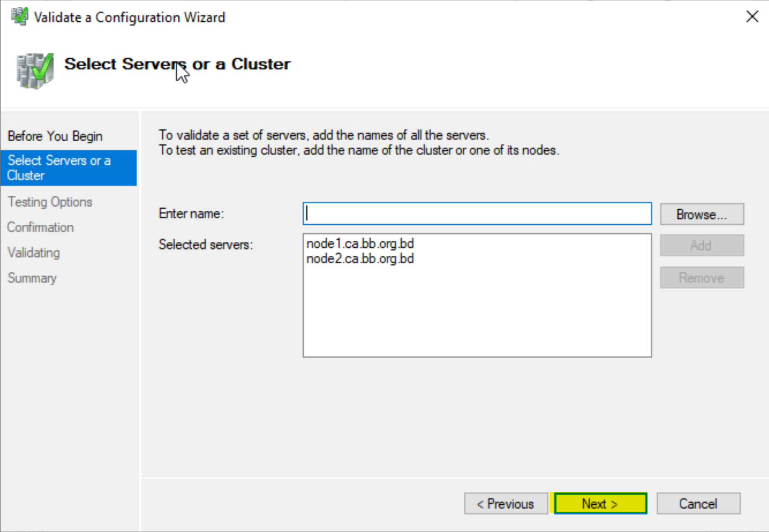
Task: Select the Select Servers or a Cluster step
Action: 69,168
